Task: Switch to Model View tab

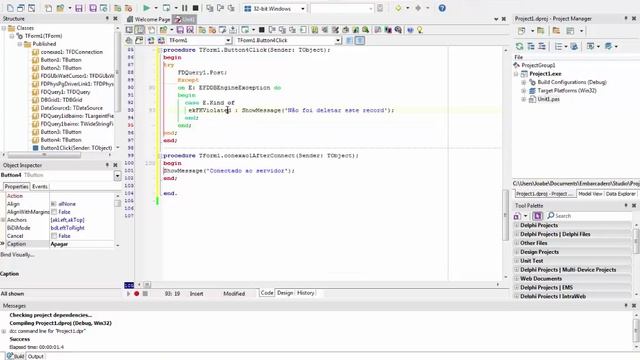Action: pyautogui.click(x=590, y=194)
